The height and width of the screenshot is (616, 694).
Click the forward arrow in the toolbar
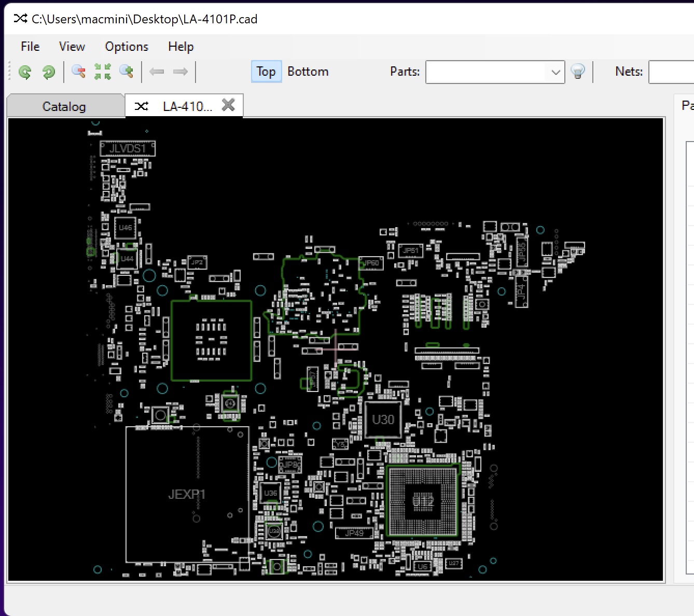tap(181, 72)
